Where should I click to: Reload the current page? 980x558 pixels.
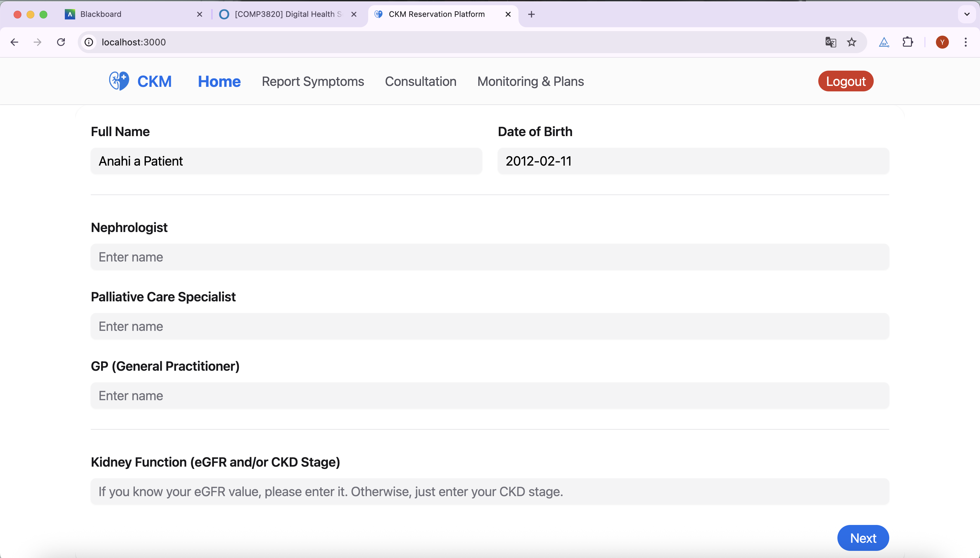pos(61,42)
